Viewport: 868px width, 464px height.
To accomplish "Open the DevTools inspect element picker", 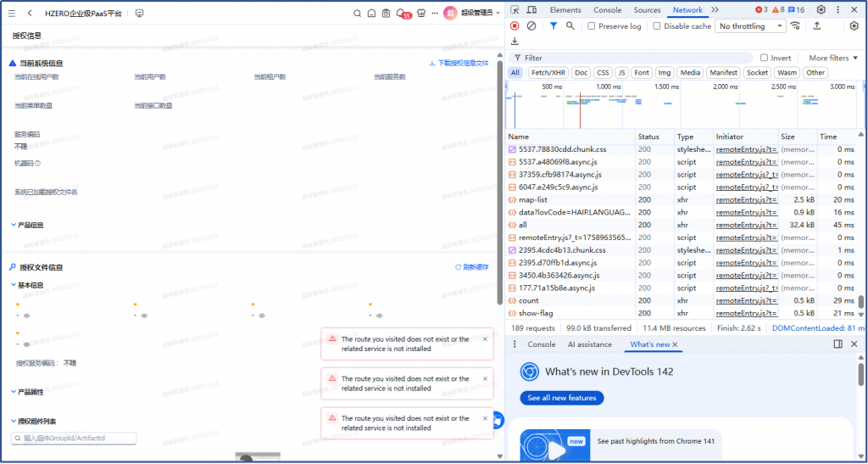I will pyautogui.click(x=515, y=10).
